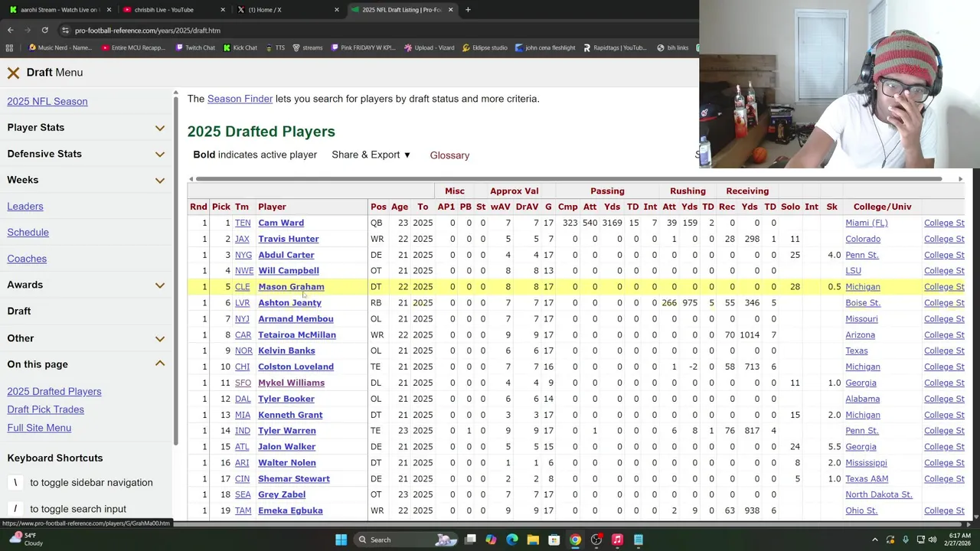Image resolution: width=980 pixels, height=551 pixels.
Task: Open the Share & Export dropdown
Action: point(371,155)
